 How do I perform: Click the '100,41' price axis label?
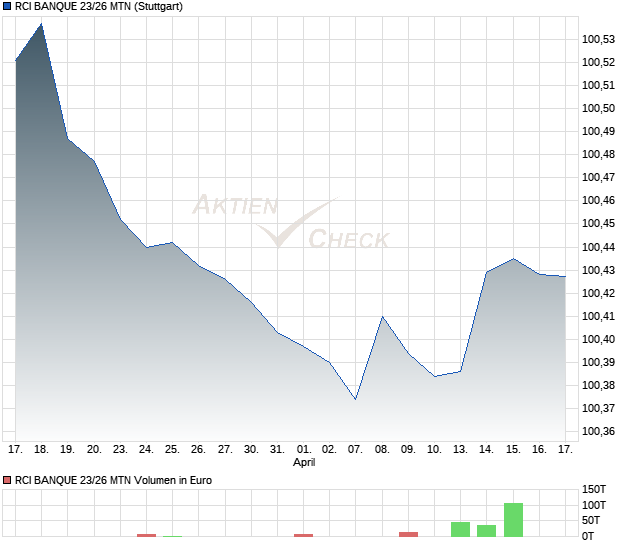click(x=598, y=316)
